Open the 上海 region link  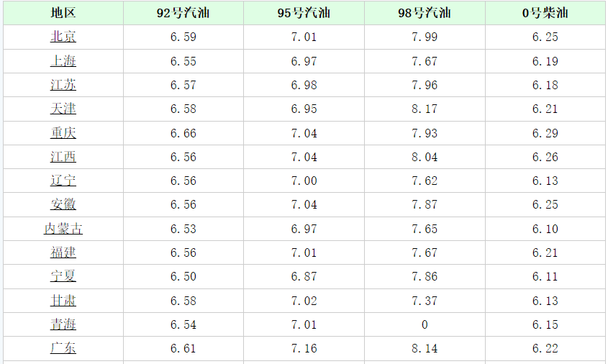[63, 61]
